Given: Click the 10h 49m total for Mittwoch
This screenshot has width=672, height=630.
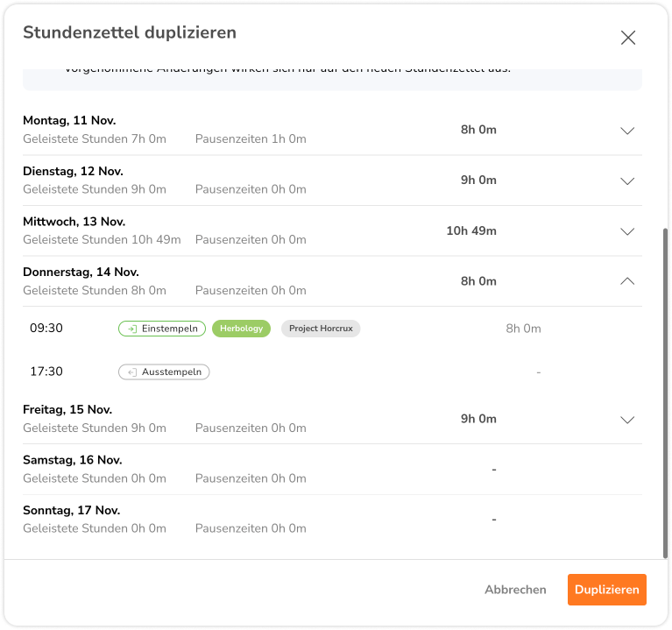Looking at the screenshot, I should click(471, 231).
